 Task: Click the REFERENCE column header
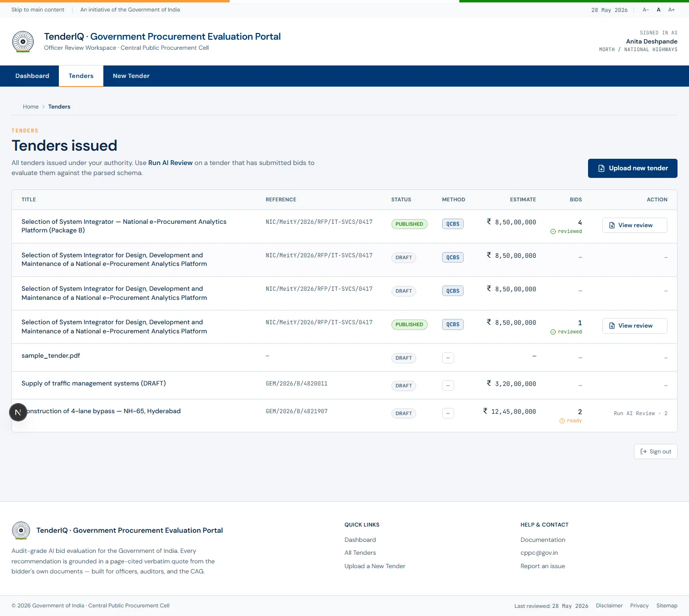(x=281, y=199)
